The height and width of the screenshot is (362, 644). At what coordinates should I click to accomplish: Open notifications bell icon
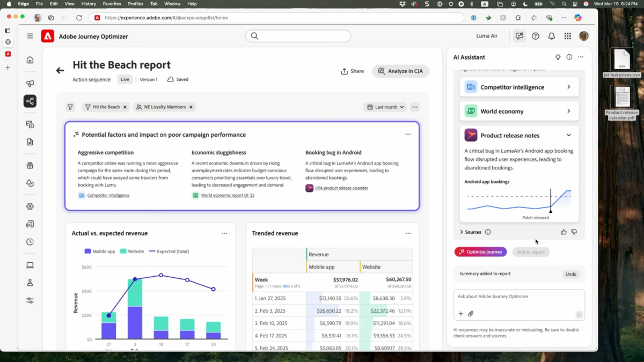coord(551,36)
